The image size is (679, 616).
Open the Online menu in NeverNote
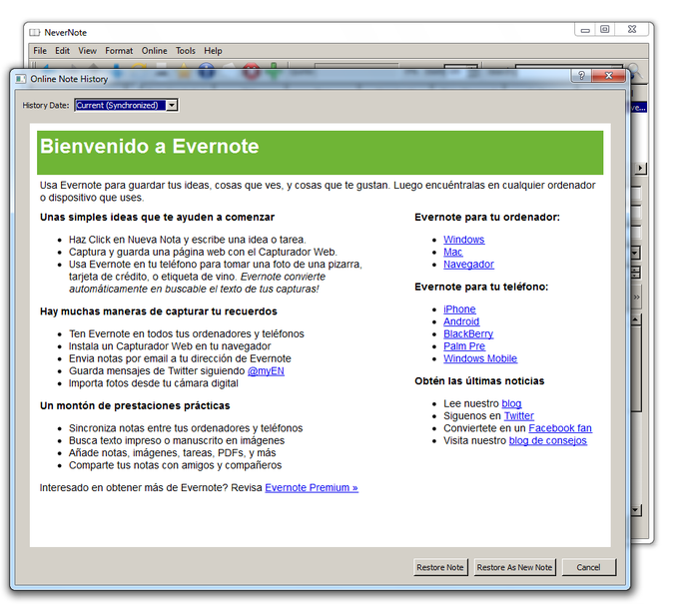(154, 51)
